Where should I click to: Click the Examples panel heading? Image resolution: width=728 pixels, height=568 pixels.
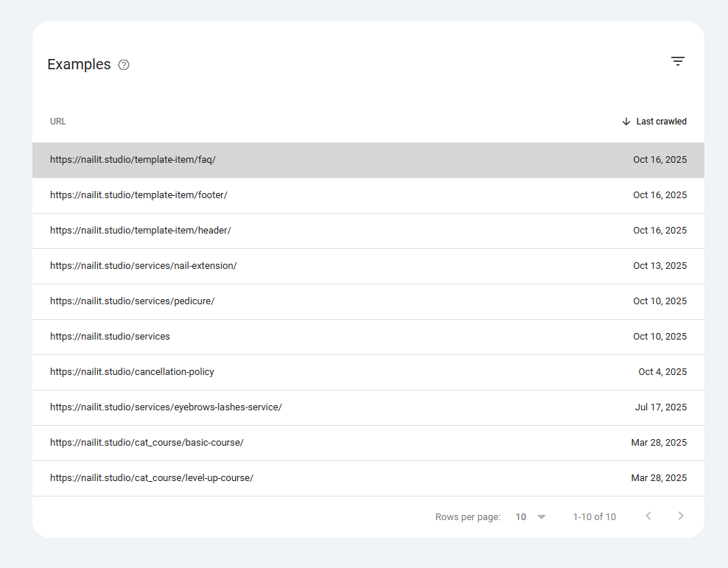79,65
